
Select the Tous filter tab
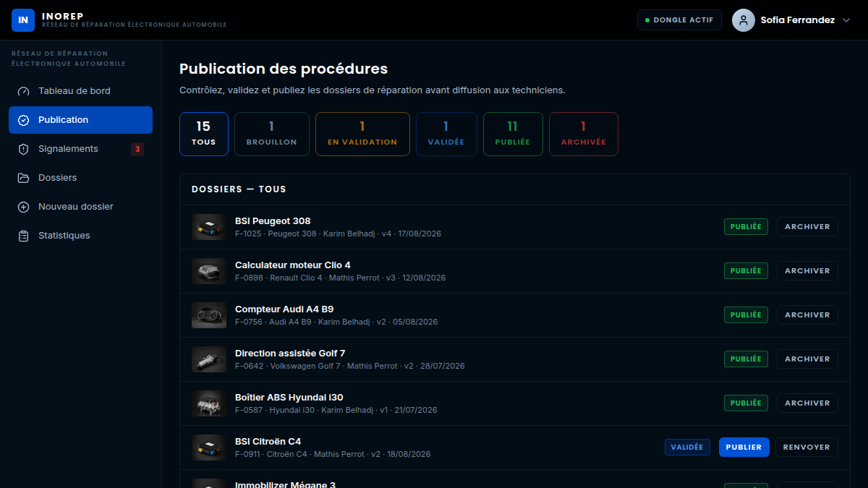(x=204, y=134)
